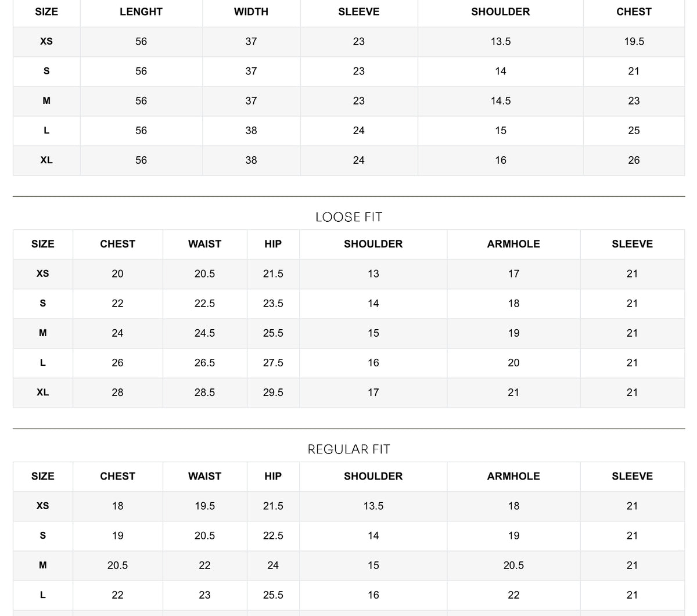The width and height of the screenshot is (697, 616).
Task: Click the HIP header in Loose Fit table
Action: point(273,244)
